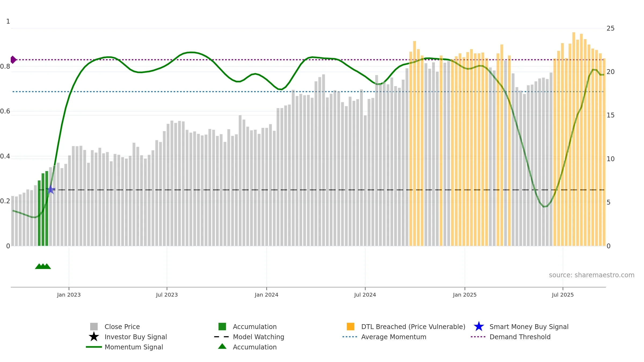Click the green Momentum Signal line icon
The image size is (644, 362).
[94, 347]
